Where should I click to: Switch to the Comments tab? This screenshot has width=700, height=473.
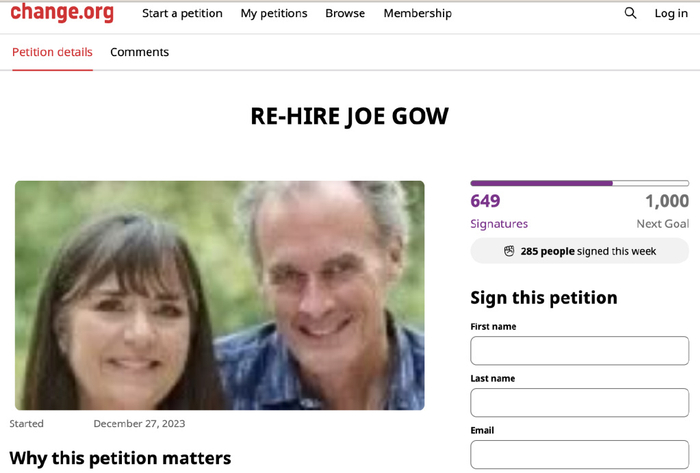click(139, 52)
